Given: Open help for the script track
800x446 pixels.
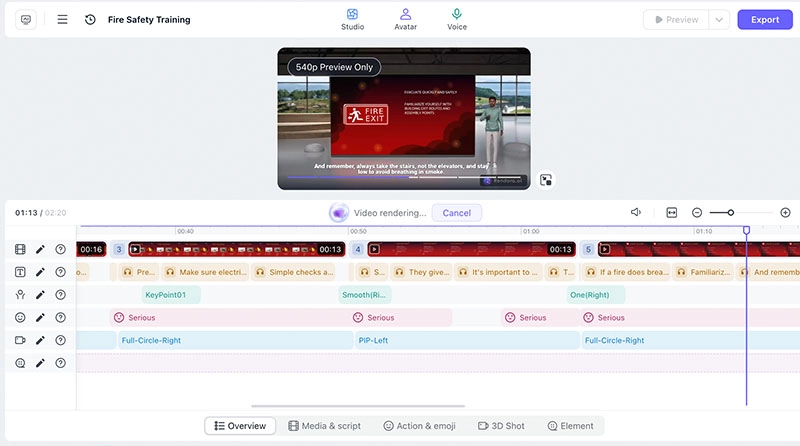Looking at the screenshot, I should click(60, 272).
